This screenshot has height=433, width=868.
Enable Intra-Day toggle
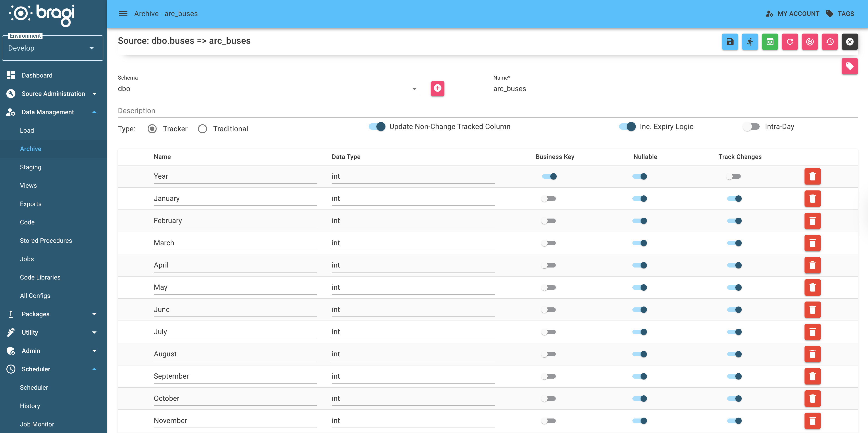click(x=752, y=126)
